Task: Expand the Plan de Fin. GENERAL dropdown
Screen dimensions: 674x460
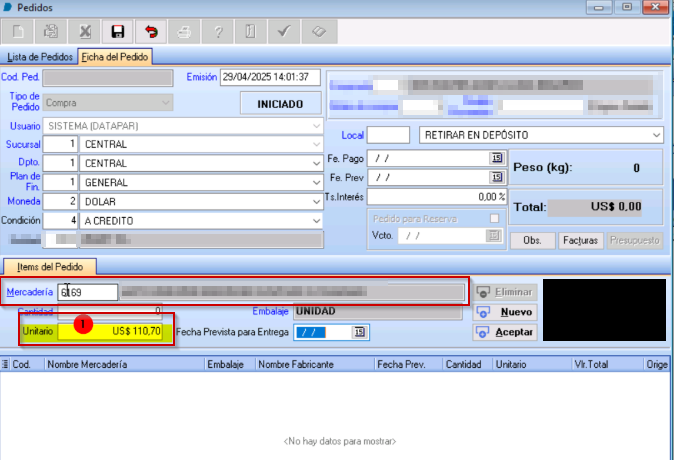Action: click(x=316, y=183)
